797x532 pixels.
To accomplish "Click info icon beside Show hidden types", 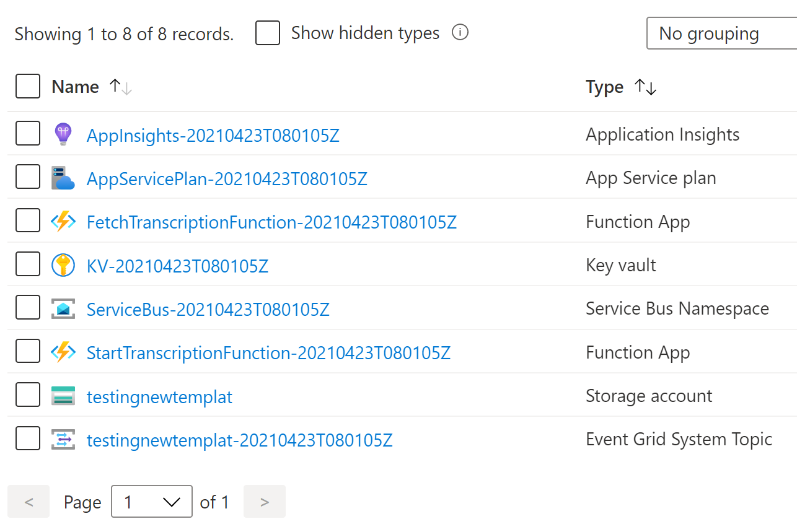I will click(460, 33).
